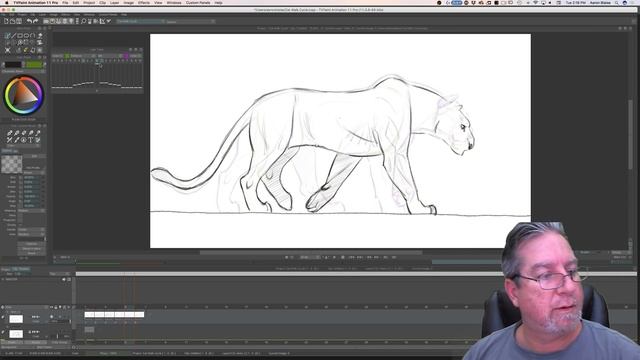Select the ellipse shape tool
This screenshot has height=360, width=640.
tap(26, 36)
